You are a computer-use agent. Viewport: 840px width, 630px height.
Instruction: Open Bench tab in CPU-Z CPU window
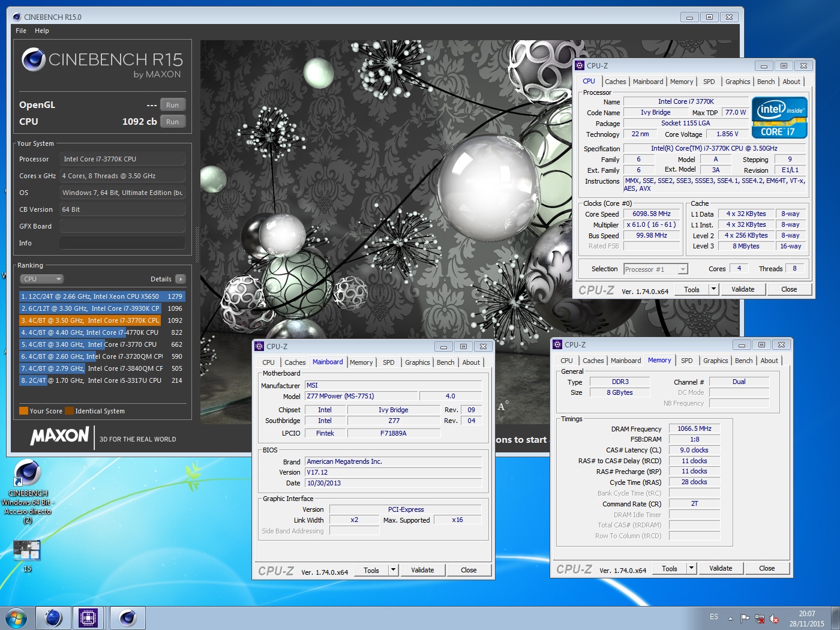click(x=766, y=82)
